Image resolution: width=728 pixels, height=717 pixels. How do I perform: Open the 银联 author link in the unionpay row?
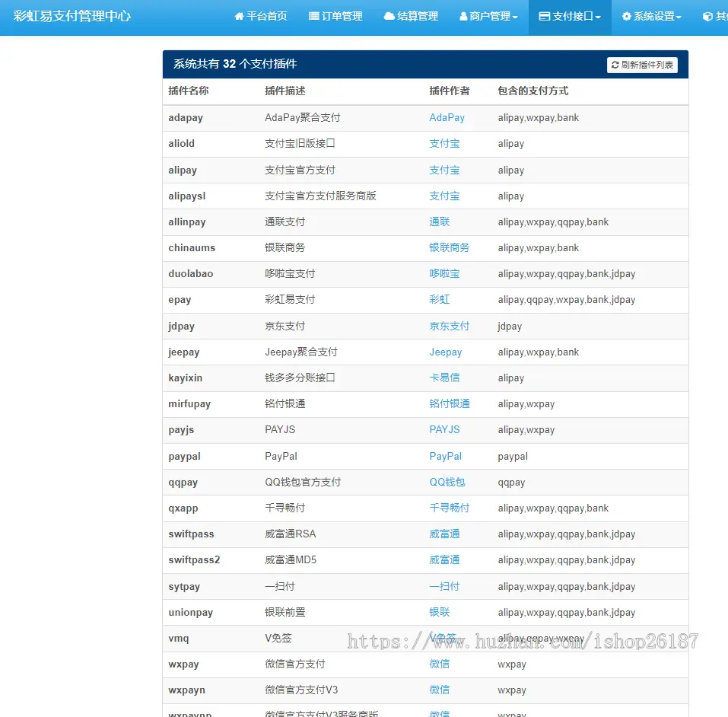point(439,613)
